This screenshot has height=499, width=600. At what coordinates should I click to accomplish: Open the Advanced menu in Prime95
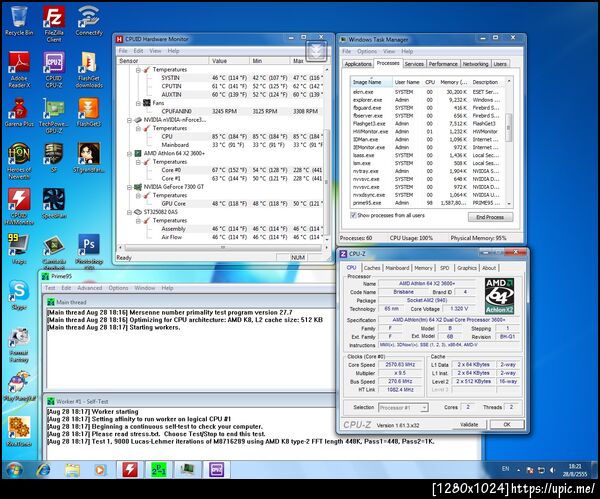[90, 288]
